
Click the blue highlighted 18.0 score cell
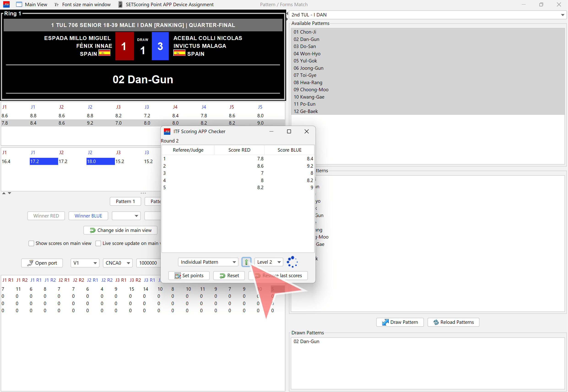[100, 161]
